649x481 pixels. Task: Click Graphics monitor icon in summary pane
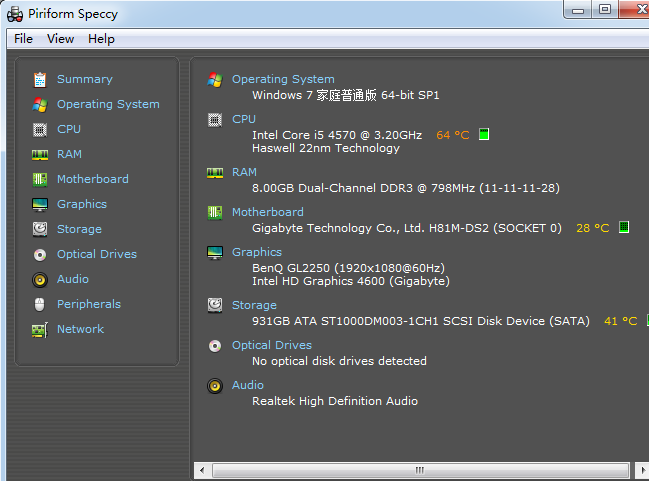[215, 253]
